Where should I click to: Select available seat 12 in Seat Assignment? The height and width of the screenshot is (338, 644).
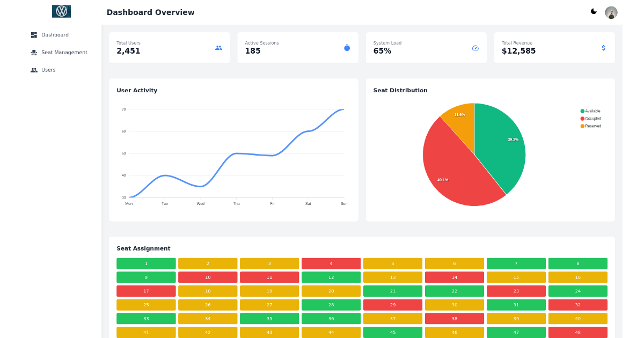coord(331,277)
